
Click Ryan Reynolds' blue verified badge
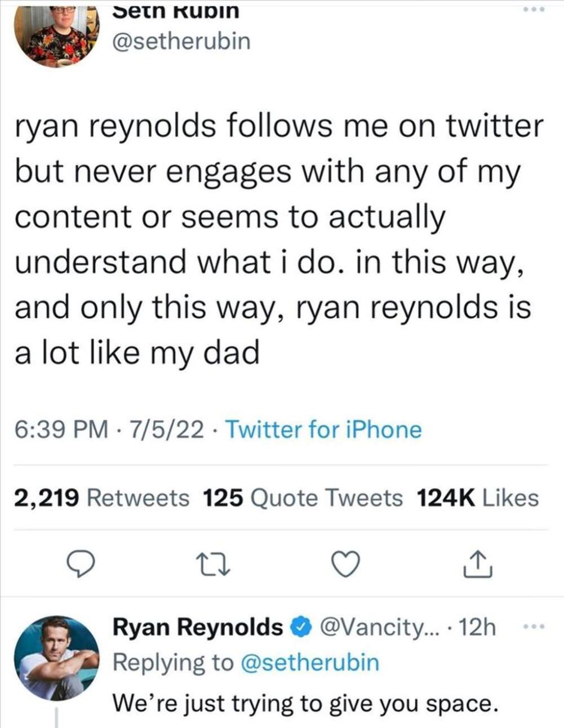[301, 627]
